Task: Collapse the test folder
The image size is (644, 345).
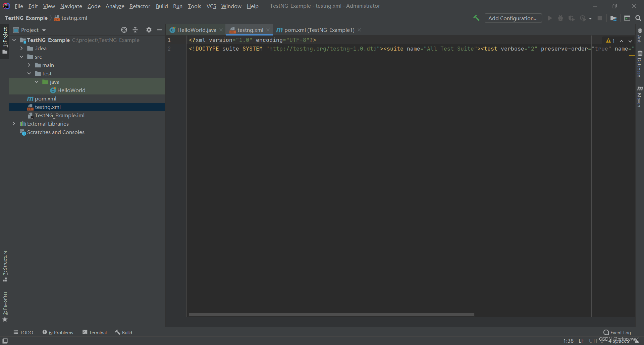Action: pyautogui.click(x=29, y=73)
